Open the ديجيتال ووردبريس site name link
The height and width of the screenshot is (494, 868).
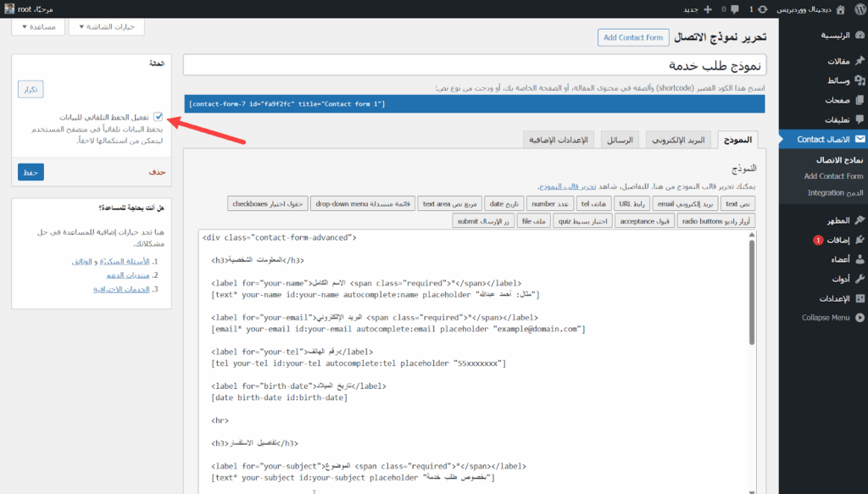[804, 9]
